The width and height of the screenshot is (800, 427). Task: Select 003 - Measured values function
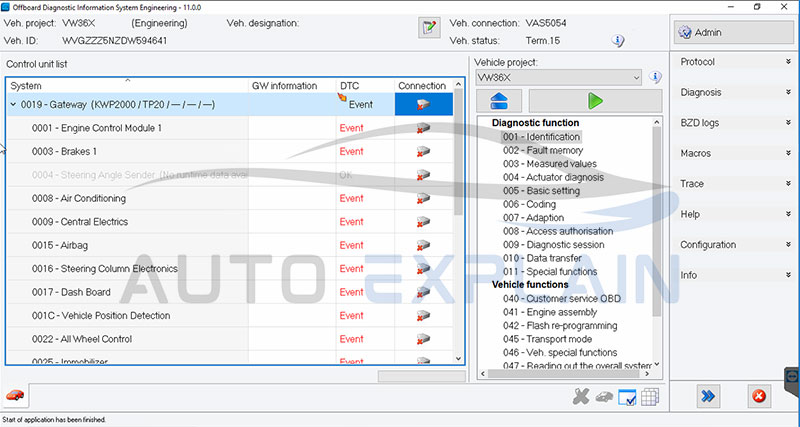[549, 164]
